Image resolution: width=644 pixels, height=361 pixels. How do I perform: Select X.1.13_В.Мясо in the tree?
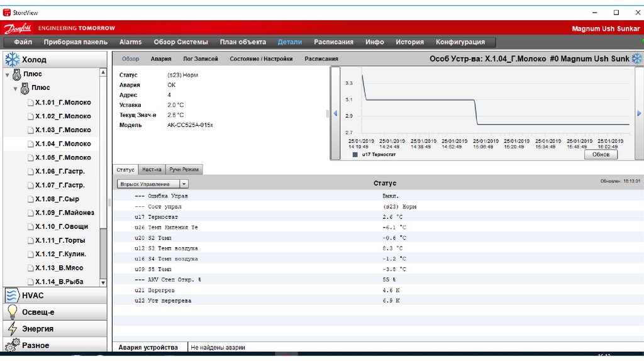(x=59, y=268)
